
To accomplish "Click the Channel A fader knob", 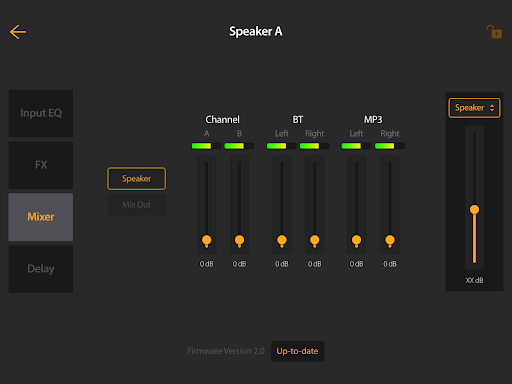I will (206, 241).
